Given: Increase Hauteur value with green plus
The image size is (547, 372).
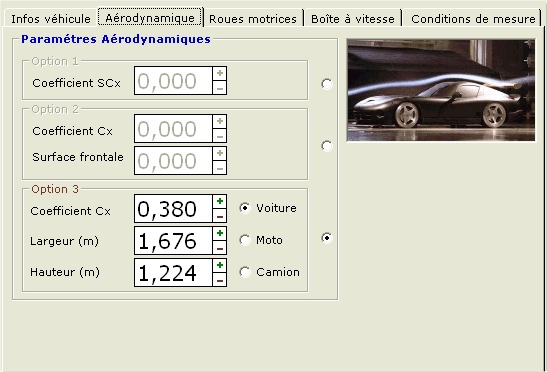Looking at the screenshot, I should (x=220, y=265).
